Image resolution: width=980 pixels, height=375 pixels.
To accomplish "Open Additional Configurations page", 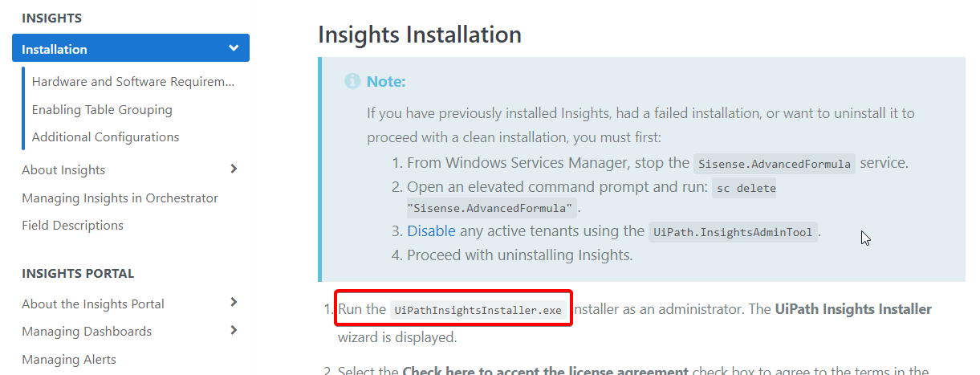I will click(x=105, y=137).
